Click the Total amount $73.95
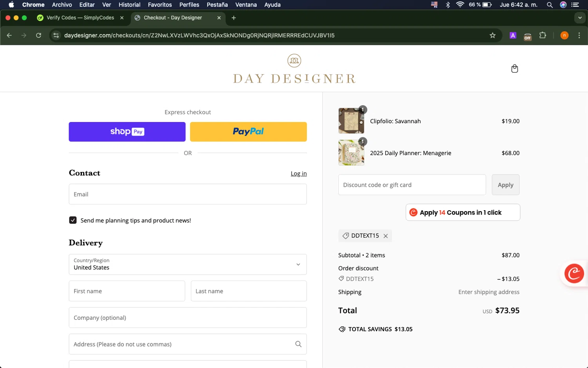 [507, 310]
